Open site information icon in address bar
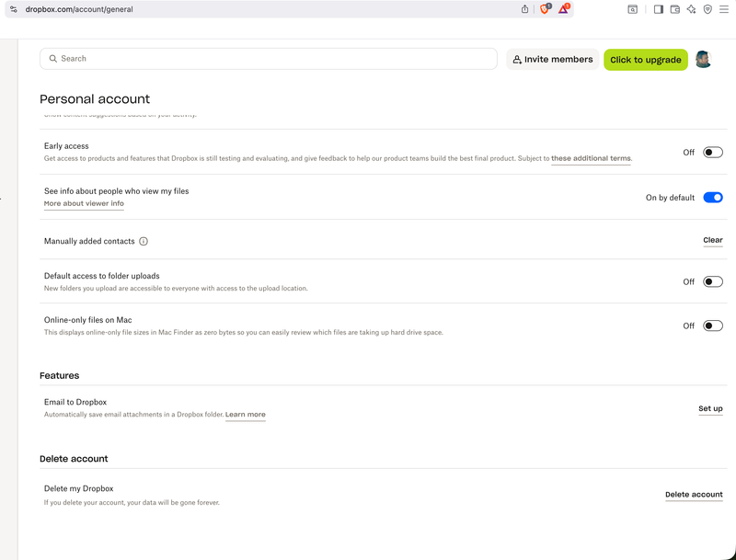 pos(14,9)
